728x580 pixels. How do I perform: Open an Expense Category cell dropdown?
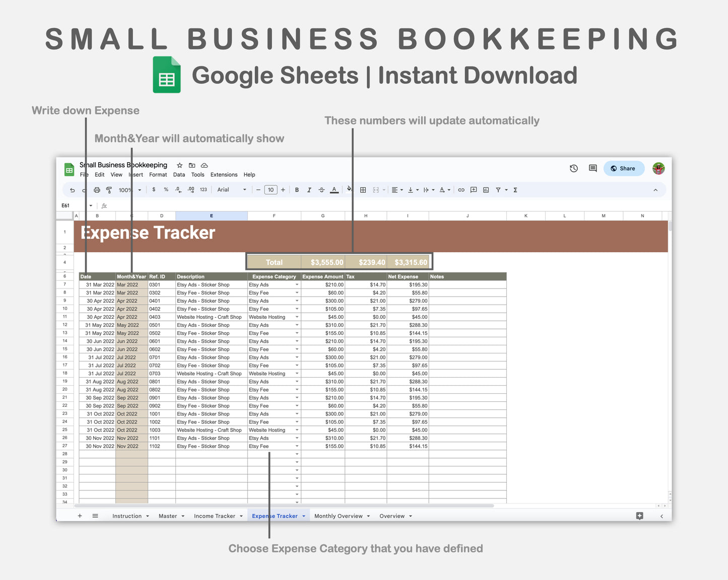pos(297,284)
